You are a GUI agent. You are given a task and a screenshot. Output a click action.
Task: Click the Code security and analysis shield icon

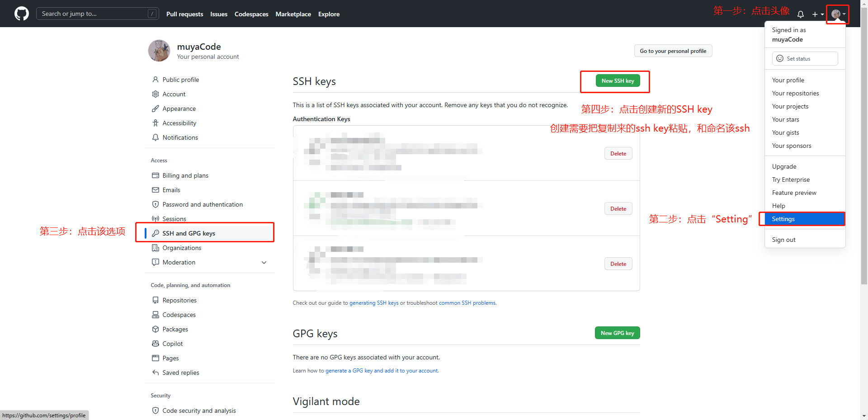[x=156, y=411]
